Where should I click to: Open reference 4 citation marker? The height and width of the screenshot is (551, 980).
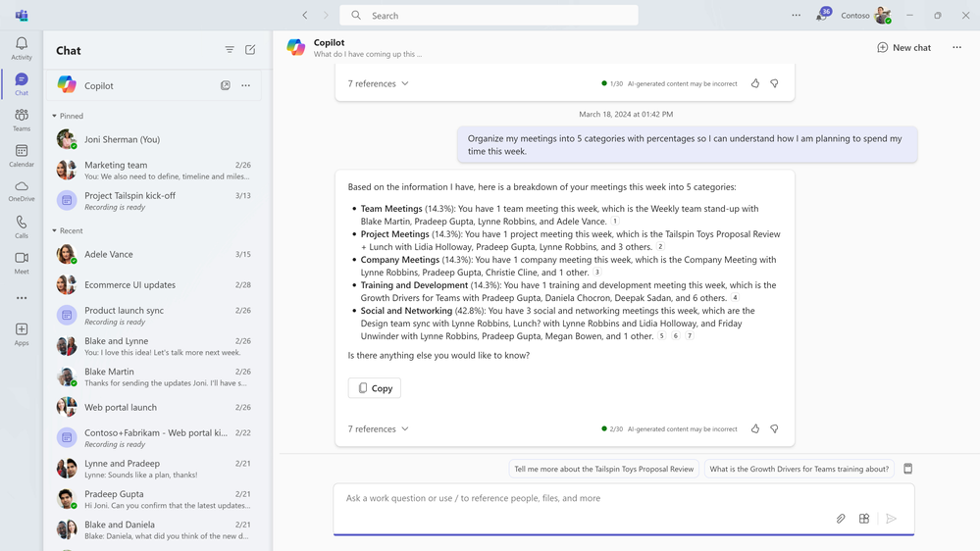click(x=735, y=298)
